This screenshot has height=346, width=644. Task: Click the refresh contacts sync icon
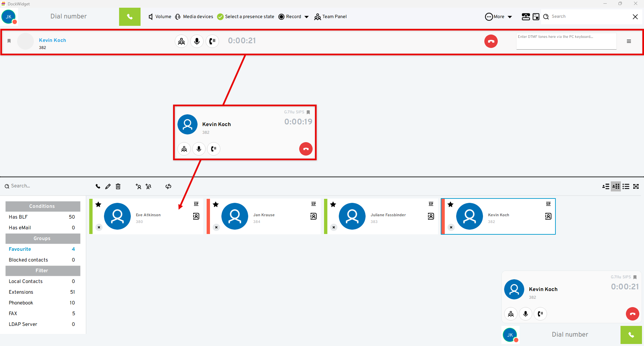pyautogui.click(x=168, y=186)
